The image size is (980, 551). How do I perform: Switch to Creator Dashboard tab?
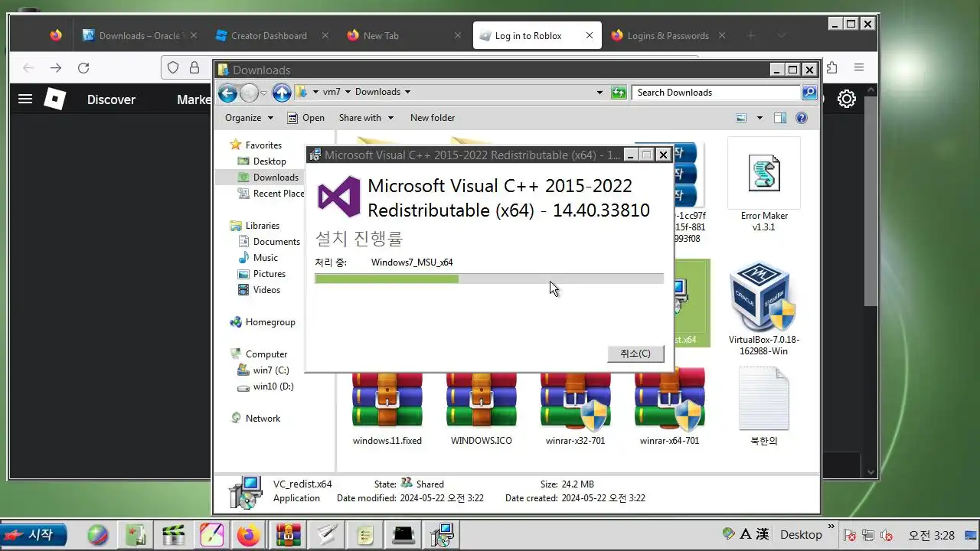pyautogui.click(x=269, y=36)
